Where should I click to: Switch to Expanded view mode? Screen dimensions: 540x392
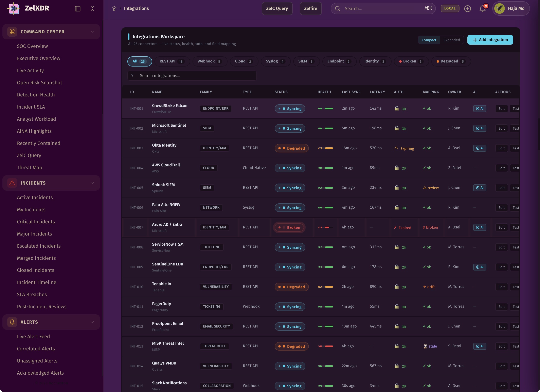451,40
